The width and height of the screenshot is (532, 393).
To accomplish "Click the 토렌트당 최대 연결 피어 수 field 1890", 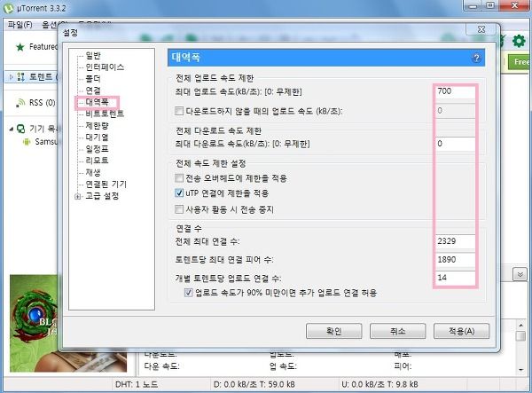I will [x=455, y=260].
